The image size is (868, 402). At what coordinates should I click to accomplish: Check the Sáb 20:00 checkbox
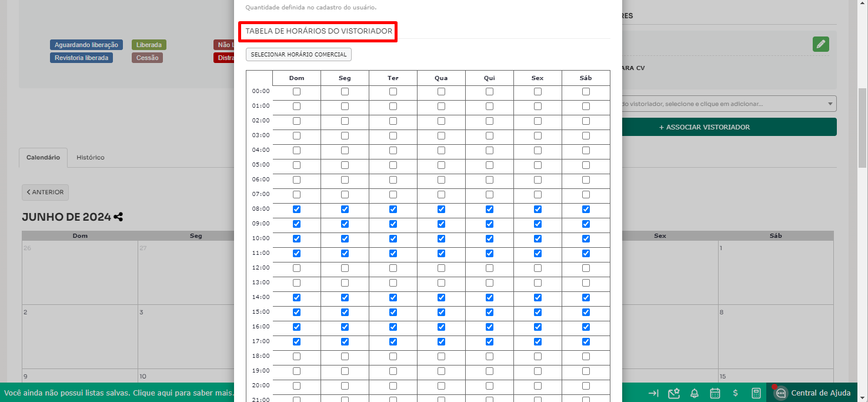[x=586, y=386]
